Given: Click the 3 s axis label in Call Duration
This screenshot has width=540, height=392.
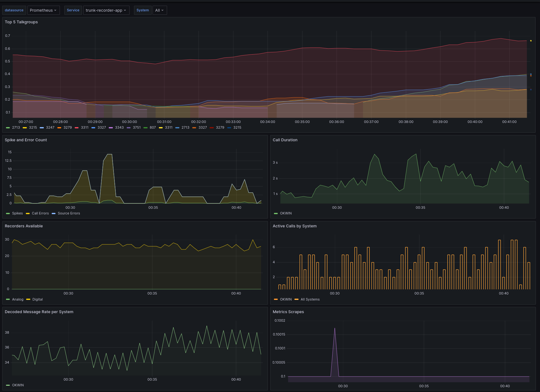Looking at the screenshot, I should click(275, 163).
